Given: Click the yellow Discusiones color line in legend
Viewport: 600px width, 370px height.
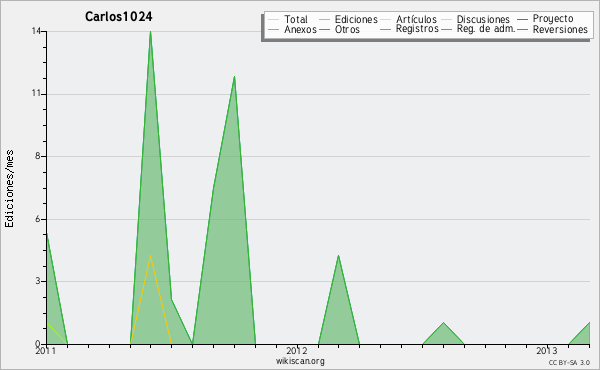Looking at the screenshot, I should (447, 19).
